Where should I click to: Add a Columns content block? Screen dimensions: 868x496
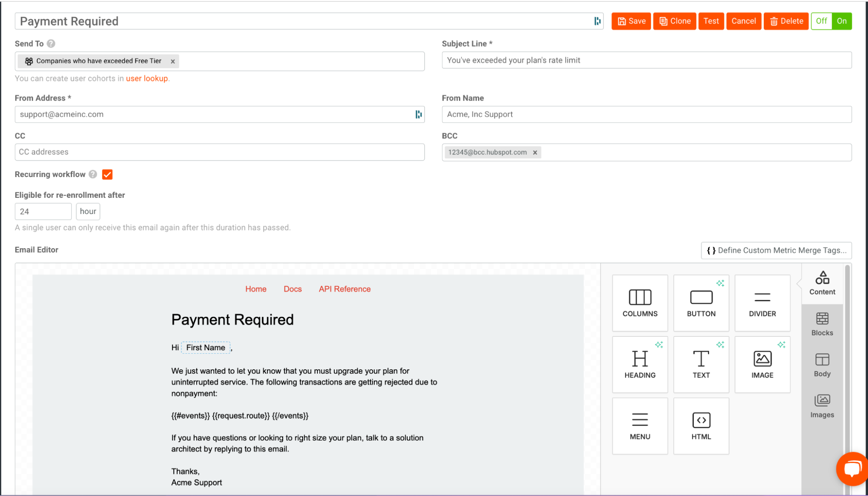coord(640,303)
